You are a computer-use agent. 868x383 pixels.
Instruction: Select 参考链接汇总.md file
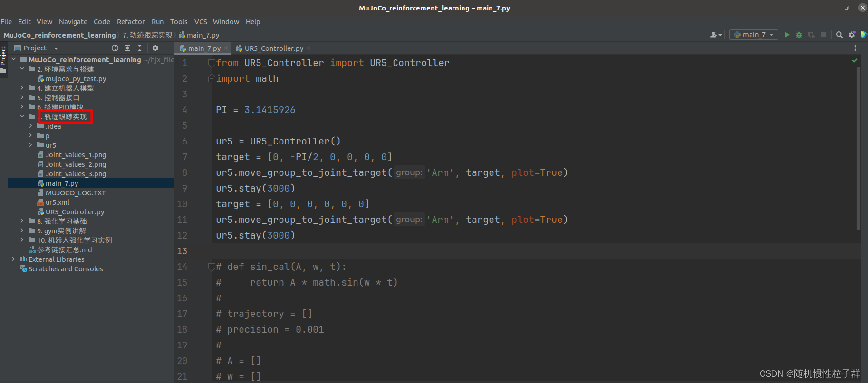(64, 249)
